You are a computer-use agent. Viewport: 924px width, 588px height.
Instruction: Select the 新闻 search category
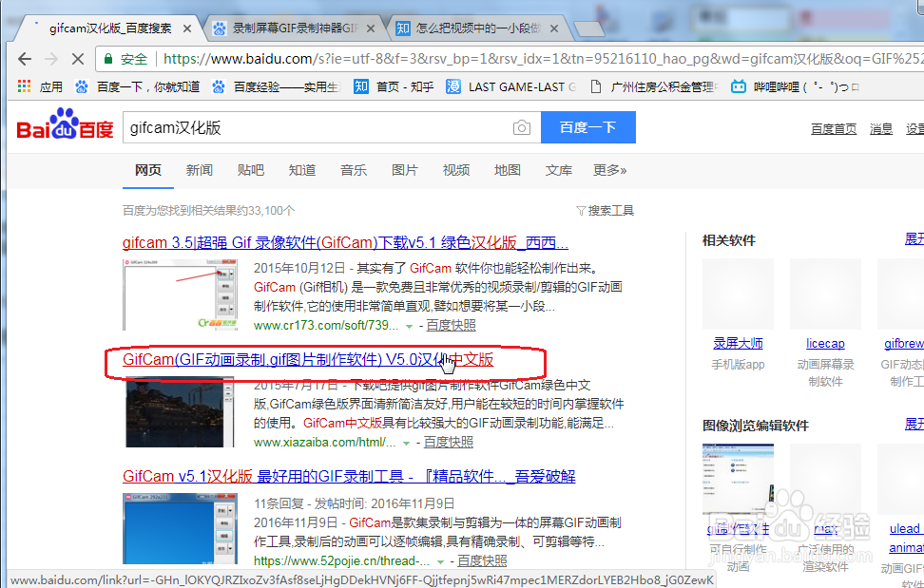pos(200,170)
